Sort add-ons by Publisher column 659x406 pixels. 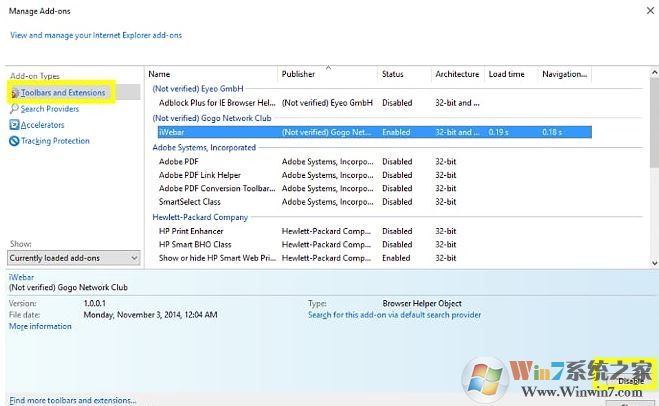327,74
